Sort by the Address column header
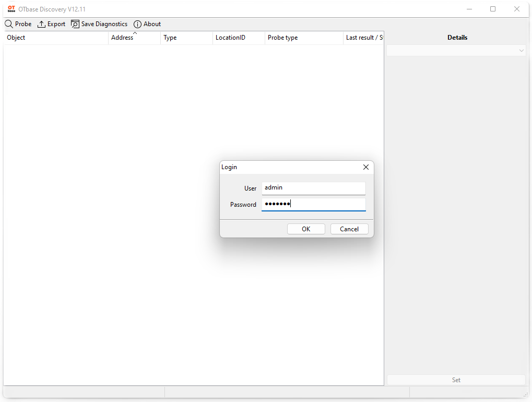Viewport: 532px width, 402px height. pos(134,38)
